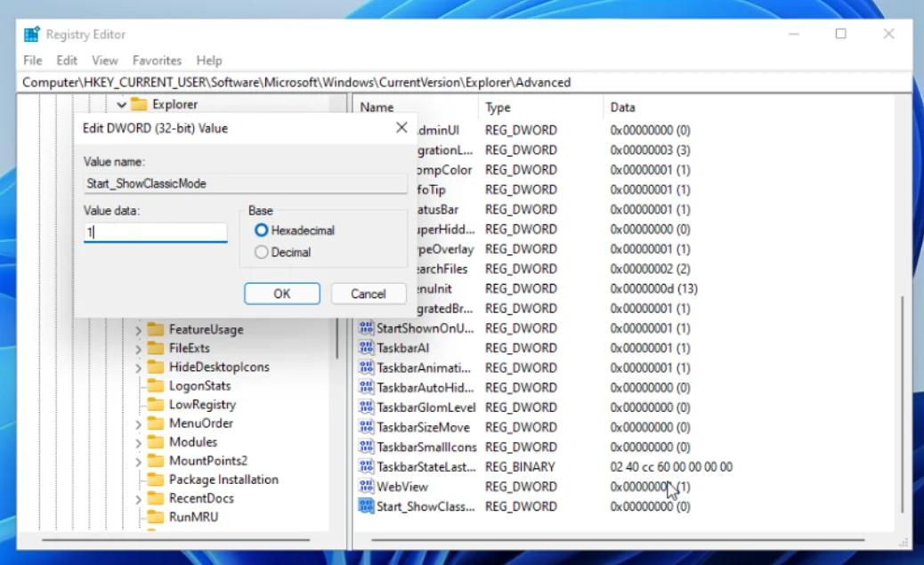Click the RunMRU folder icon
This screenshot has width=924, height=565.
tap(156, 517)
